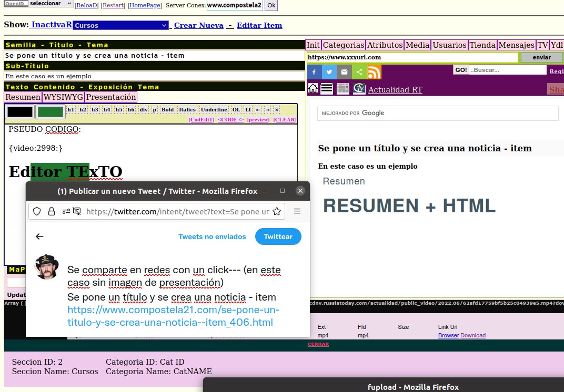Pick the black text color swatch
The width and height of the screenshot is (564, 392).
[20, 112]
